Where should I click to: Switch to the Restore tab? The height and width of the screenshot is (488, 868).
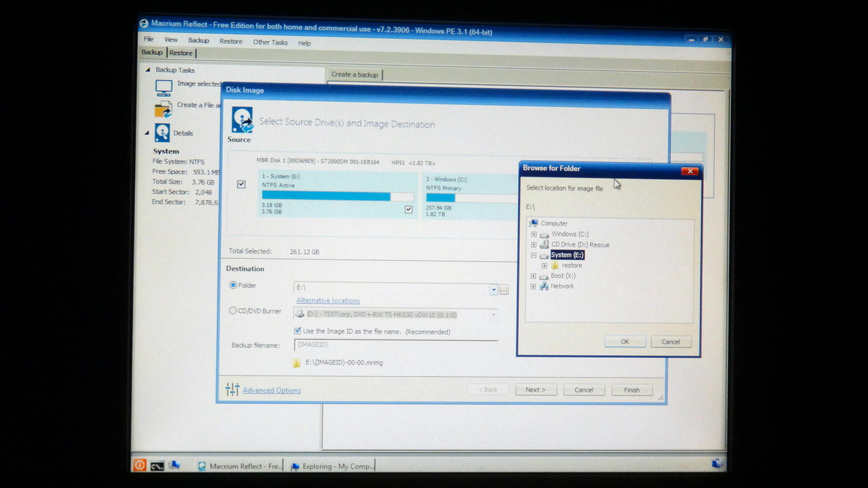point(181,53)
